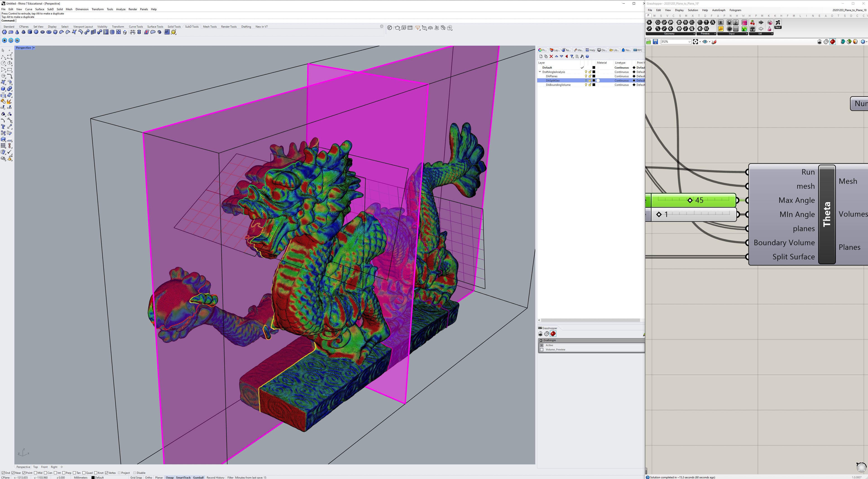Open the 312% zoom dropdown in Grasshopper
Image resolution: width=868 pixels, height=479 pixels.
point(689,41)
